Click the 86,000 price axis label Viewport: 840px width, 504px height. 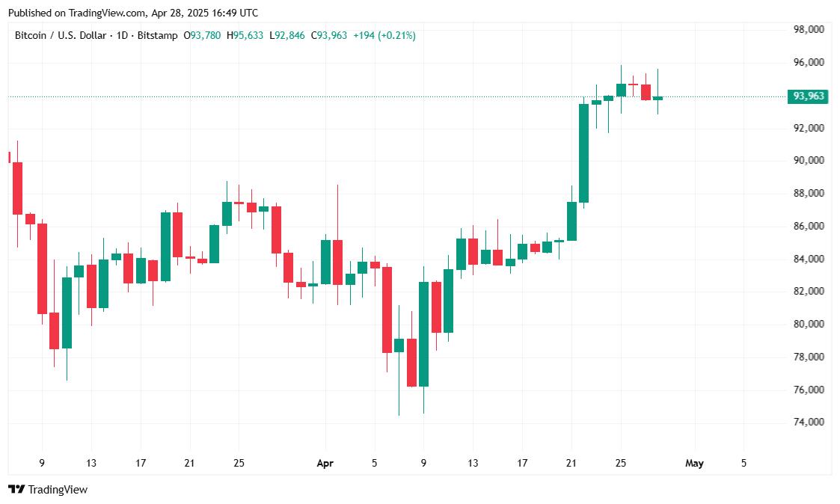(x=809, y=226)
